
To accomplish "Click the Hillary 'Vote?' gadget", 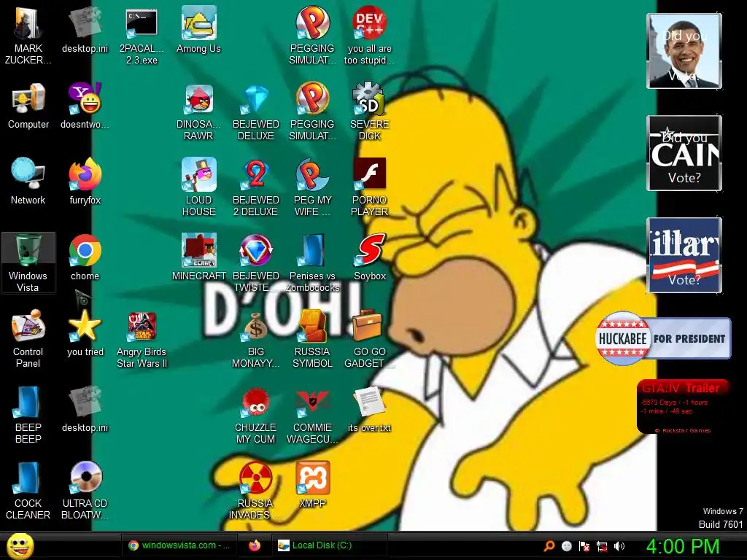I will point(684,254).
